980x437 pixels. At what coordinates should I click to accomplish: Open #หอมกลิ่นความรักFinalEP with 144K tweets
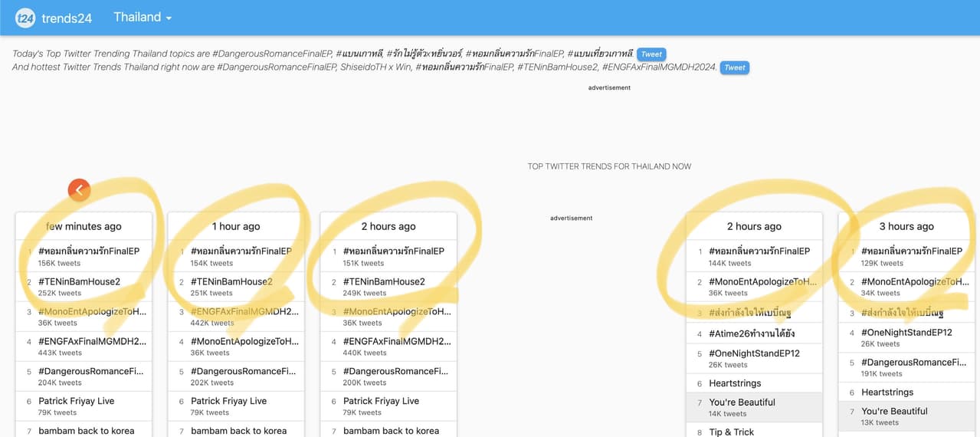pos(759,251)
